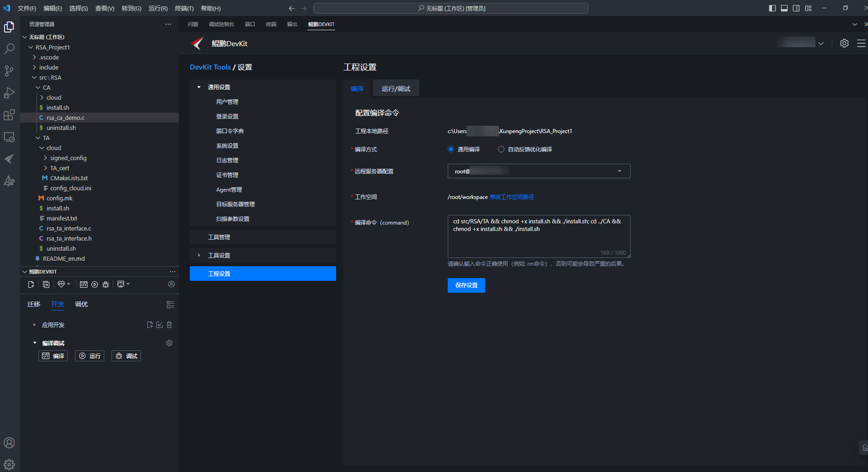Screen dimensions: 868x472
Task: Click the 运行 button under 编译调试
Action: pos(89,356)
